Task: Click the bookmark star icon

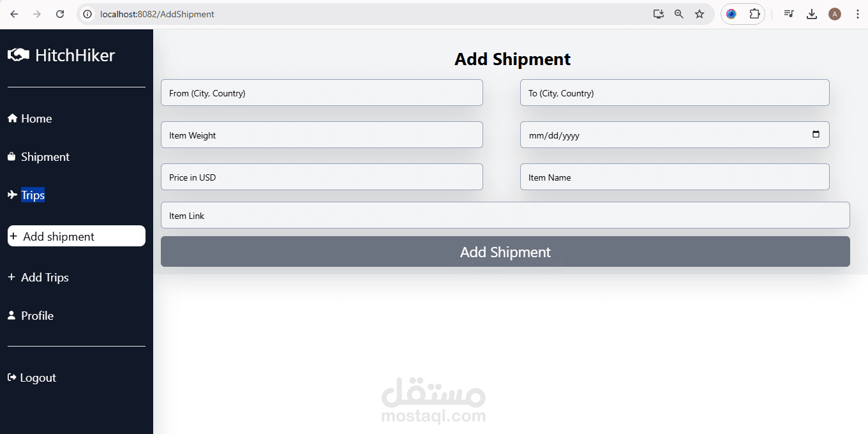Action: 700,14
